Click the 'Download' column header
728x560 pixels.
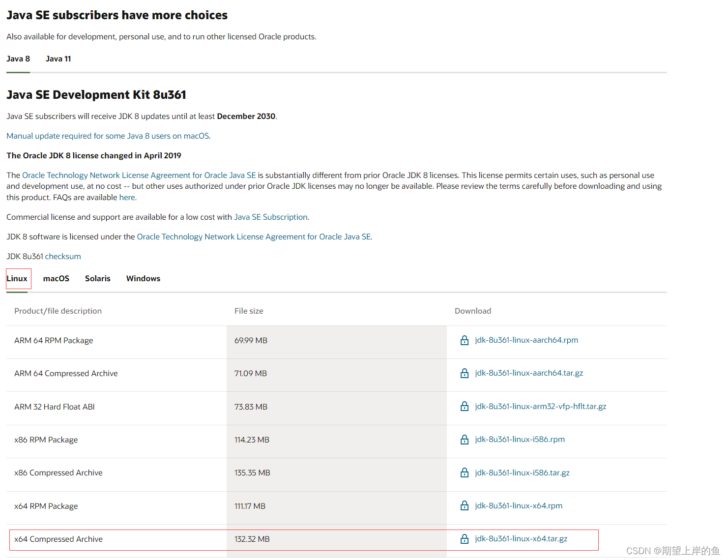pyautogui.click(x=473, y=311)
